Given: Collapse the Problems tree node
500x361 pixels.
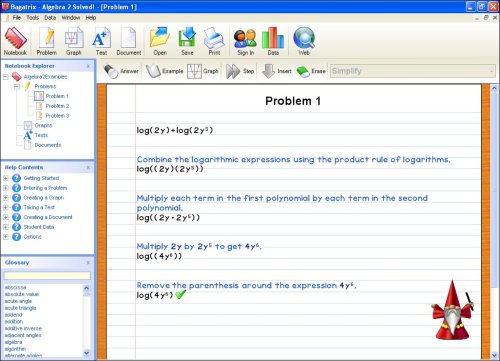Looking at the screenshot, I should [17, 87].
